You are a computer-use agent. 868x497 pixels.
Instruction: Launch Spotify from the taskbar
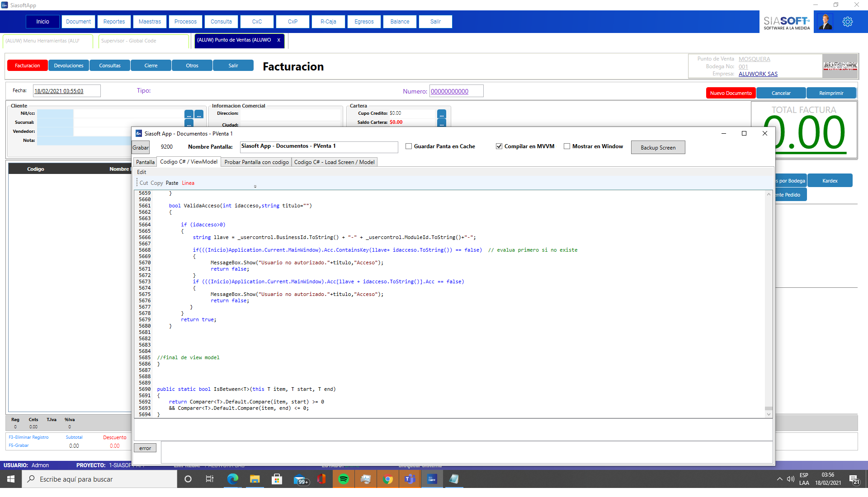click(344, 479)
